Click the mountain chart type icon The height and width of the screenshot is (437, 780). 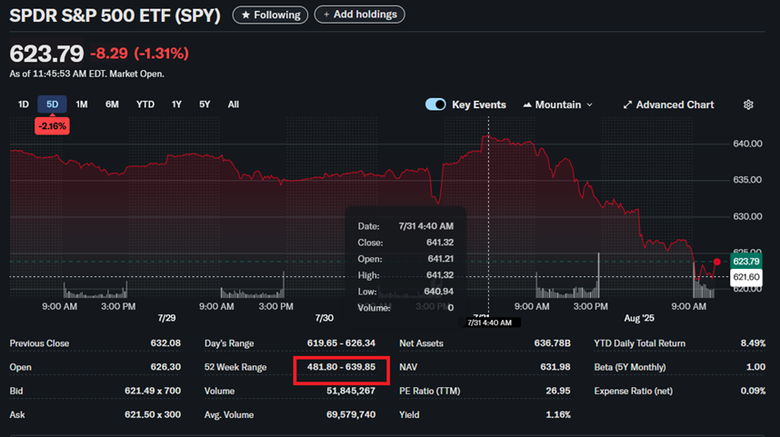(527, 105)
